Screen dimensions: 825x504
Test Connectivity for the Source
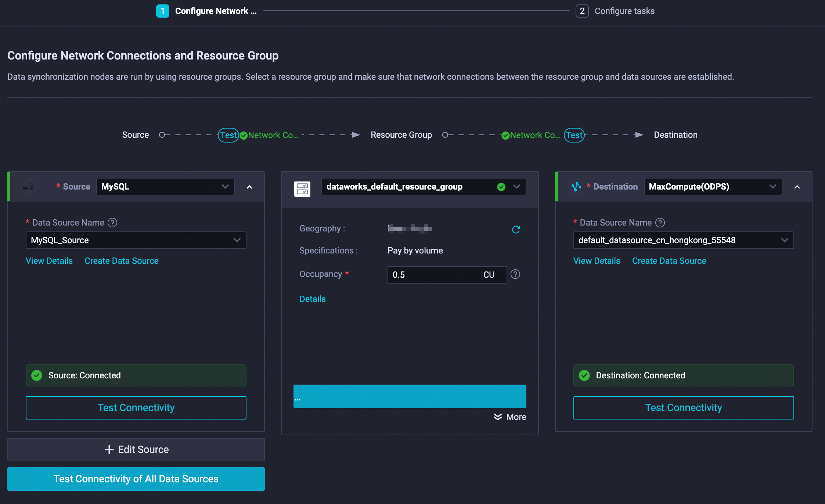[136, 408]
